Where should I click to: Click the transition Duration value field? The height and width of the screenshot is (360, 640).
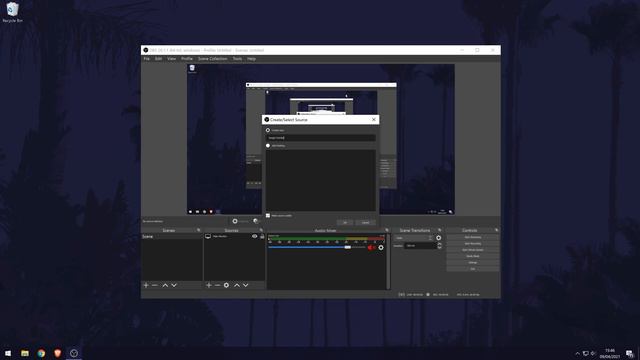pos(420,246)
